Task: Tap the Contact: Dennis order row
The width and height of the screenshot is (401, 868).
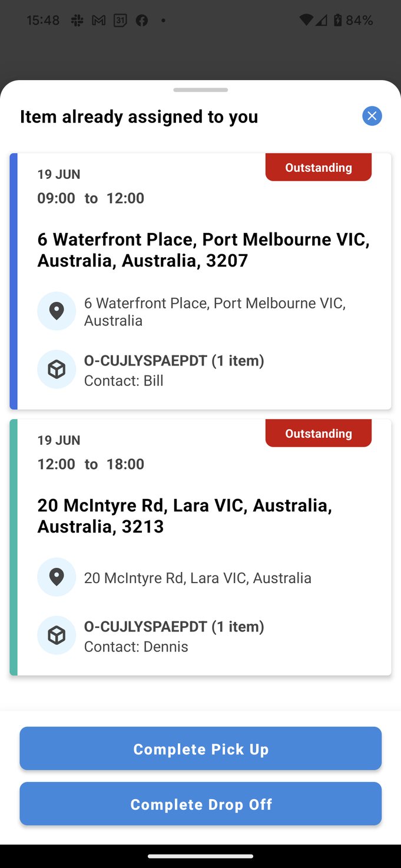Action: click(x=174, y=636)
